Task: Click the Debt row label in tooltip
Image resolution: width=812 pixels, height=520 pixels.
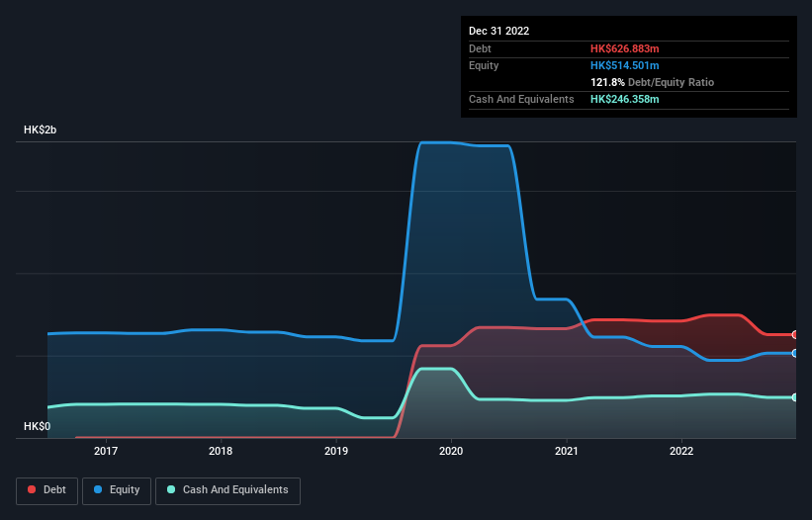Action: click(480, 48)
